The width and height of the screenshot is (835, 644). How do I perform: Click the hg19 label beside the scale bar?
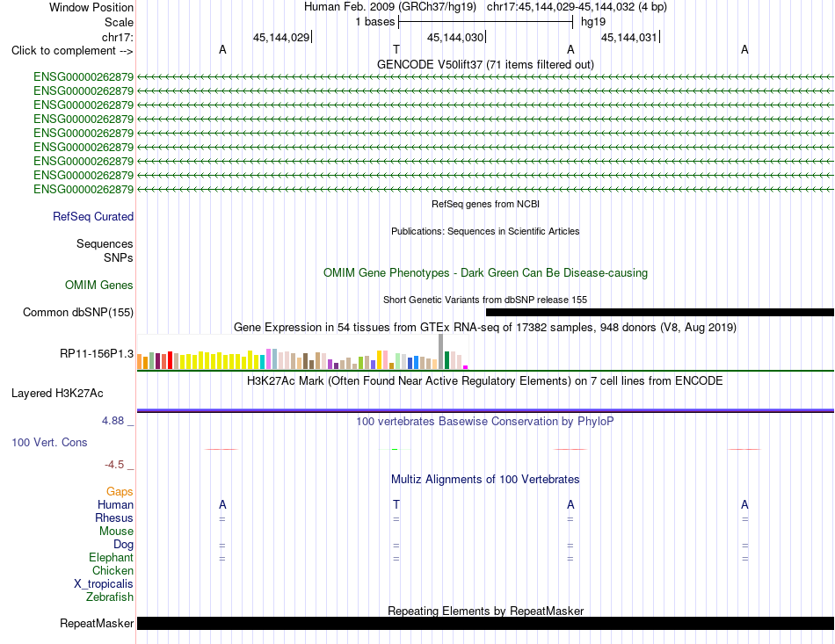coord(592,22)
